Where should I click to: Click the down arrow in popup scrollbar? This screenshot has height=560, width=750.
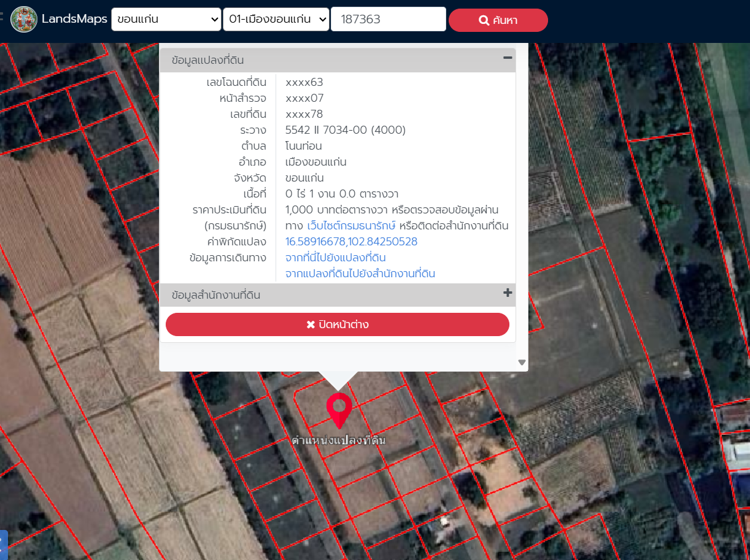click(522, 362)
